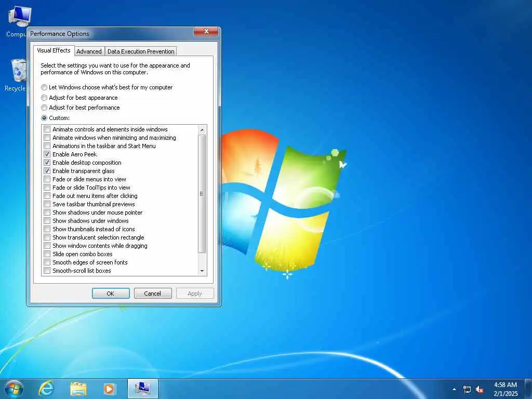Viewport: 532px width, 399px height.
Task: Click the muted volume tray icon
Action: coord(480,390)
